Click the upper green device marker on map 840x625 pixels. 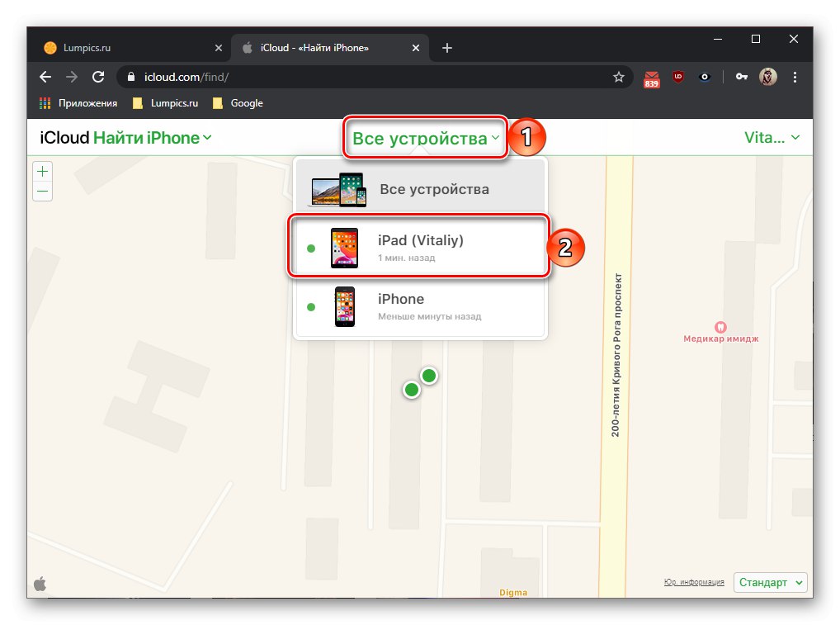[428, 376]
